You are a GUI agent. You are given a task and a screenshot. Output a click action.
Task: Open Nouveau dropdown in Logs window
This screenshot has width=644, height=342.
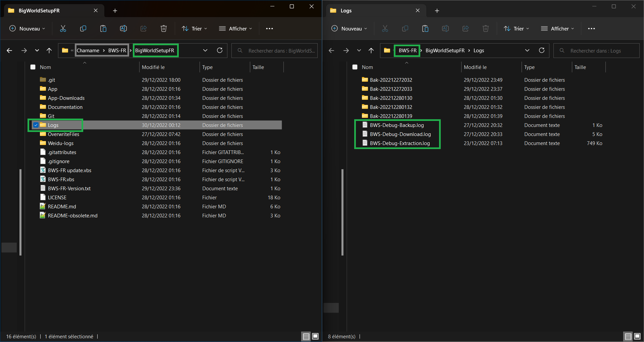(x=349, y=28)
